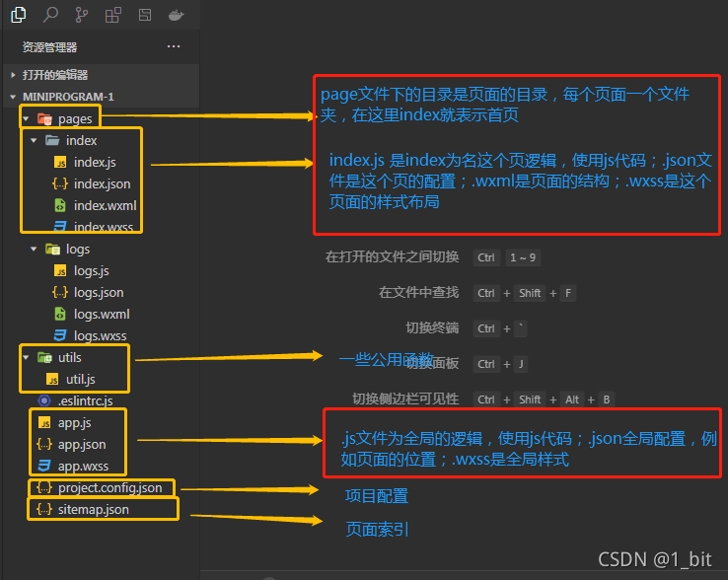Open project.config.json file name
Viewport: 728px width, 580px height.
[110, 487]
